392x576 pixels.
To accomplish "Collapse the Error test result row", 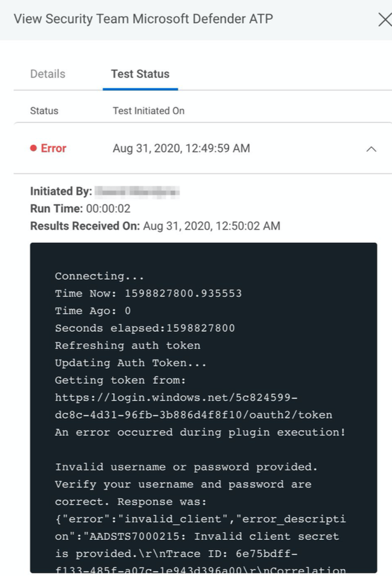I will coord(371,149).
